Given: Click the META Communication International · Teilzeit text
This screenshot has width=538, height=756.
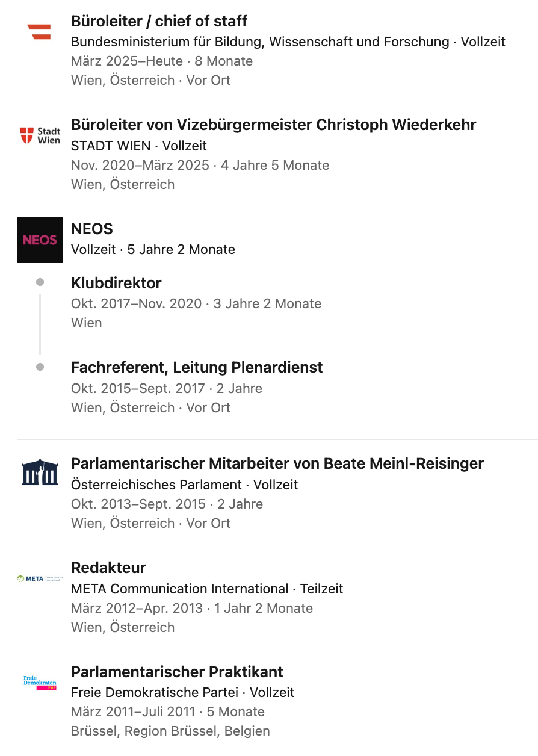Looking at the screenshot, I should (207, 589).
